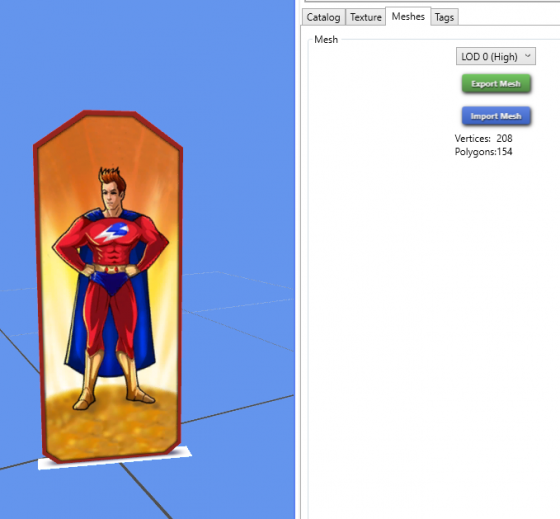This screenshot has width=560, height=519.
Task: Click the Mesh group box heading
Action: [x=326, y=39]
